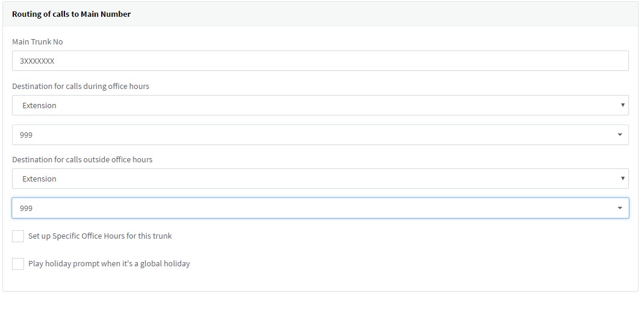Click the 'Extension' text in the outside hours select
The width and height of the screenshot is (644, 312).
pos(39,179)
